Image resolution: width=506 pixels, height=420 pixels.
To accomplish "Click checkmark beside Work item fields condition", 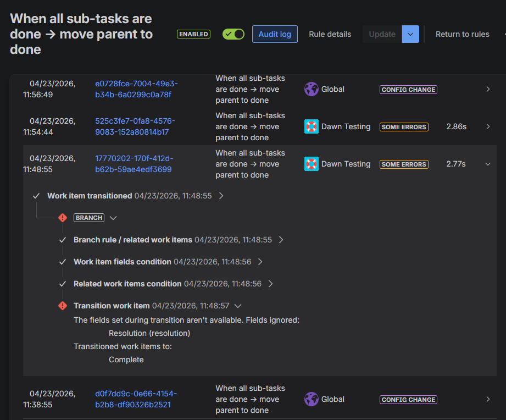I will coord(63,262).
